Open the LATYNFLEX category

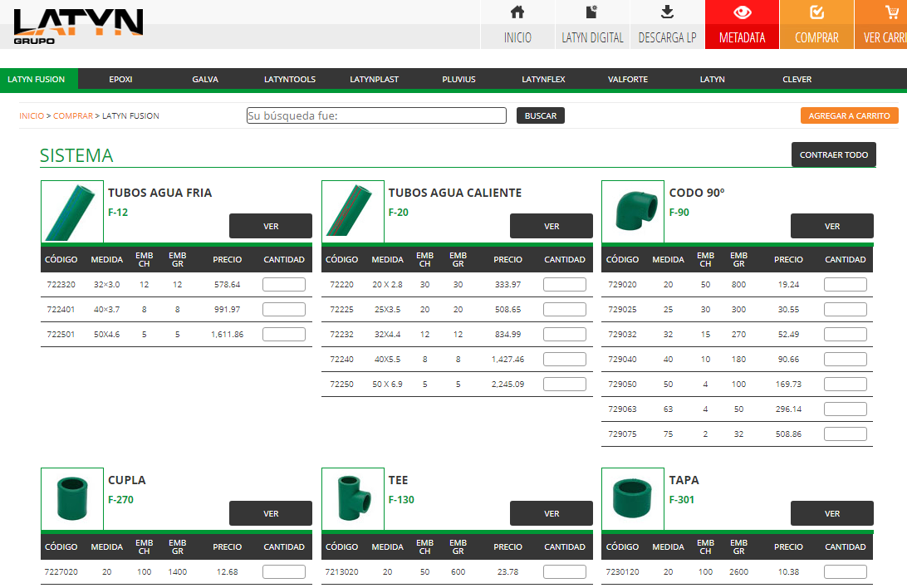543,79
